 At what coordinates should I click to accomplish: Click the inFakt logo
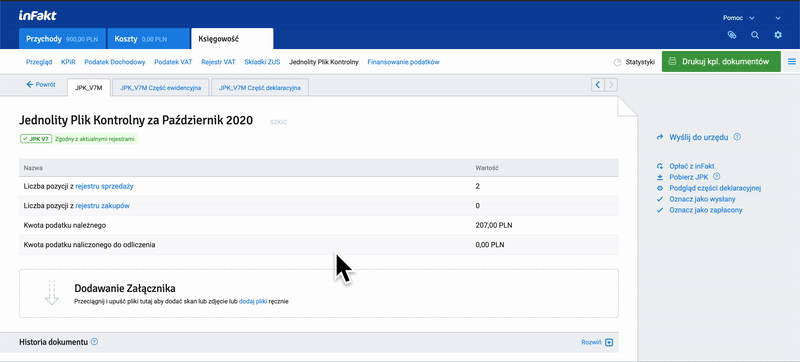coord(37,16)
